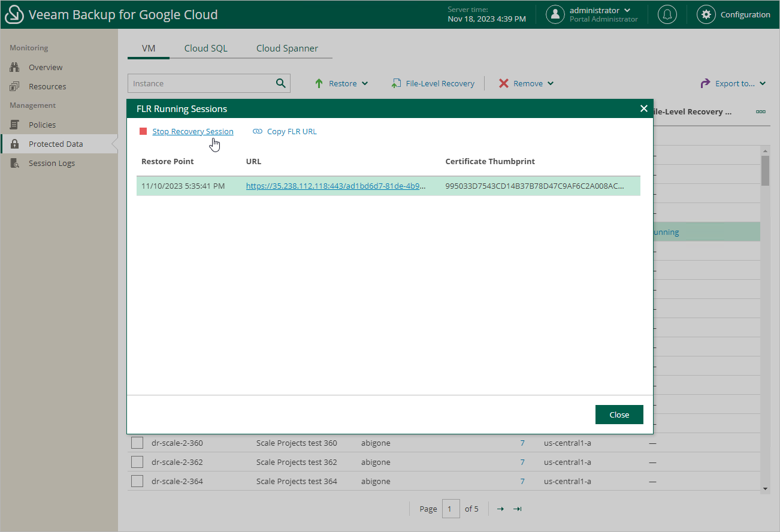
Task: Click restore point count 7 for dr-scale-2-362
Action: [522, 463]
